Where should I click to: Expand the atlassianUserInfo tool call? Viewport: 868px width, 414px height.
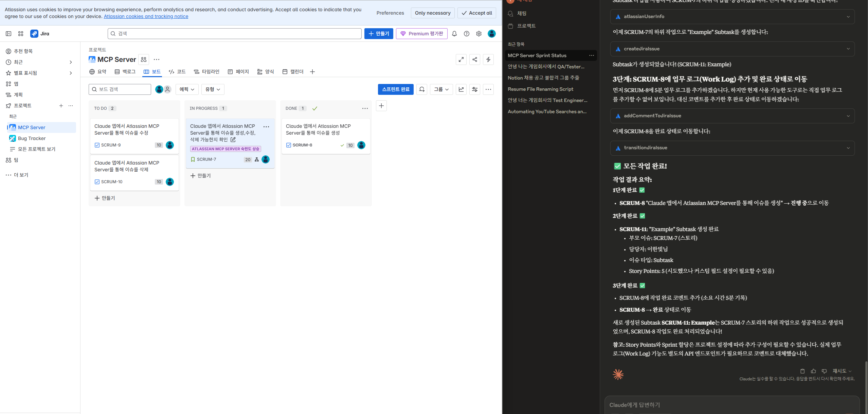pos(733,17)
